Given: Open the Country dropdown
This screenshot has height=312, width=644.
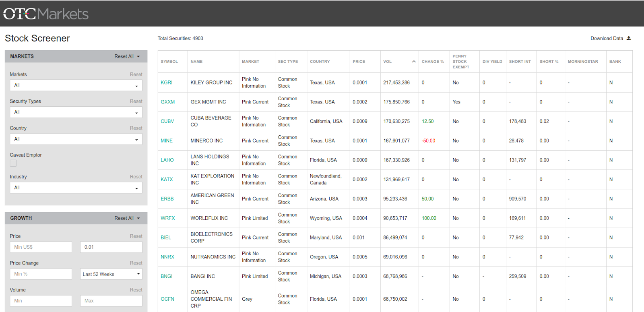Looking at the screenshot, I should (x=76, y=139).
